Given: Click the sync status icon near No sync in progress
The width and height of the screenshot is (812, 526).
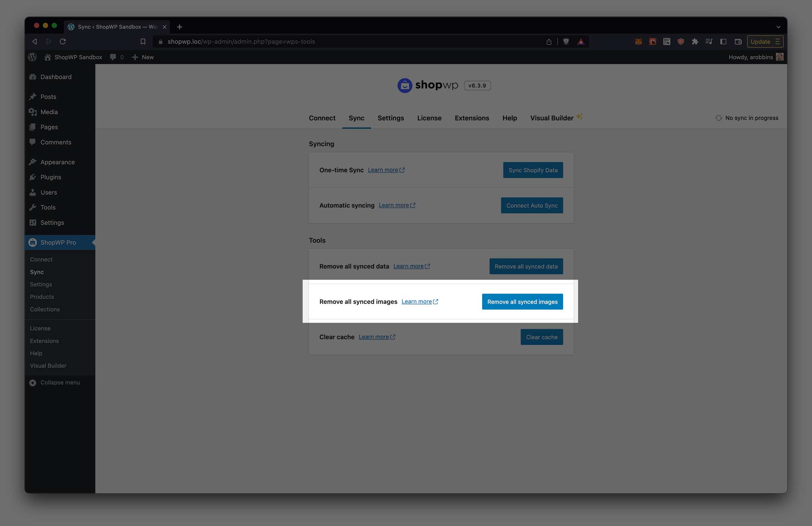Looking at the screenshot, I should tap(719, 118).
